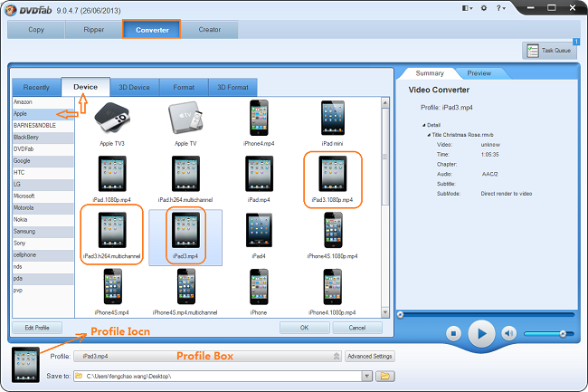Click the Edit Profile button

[x=37, y=328]
